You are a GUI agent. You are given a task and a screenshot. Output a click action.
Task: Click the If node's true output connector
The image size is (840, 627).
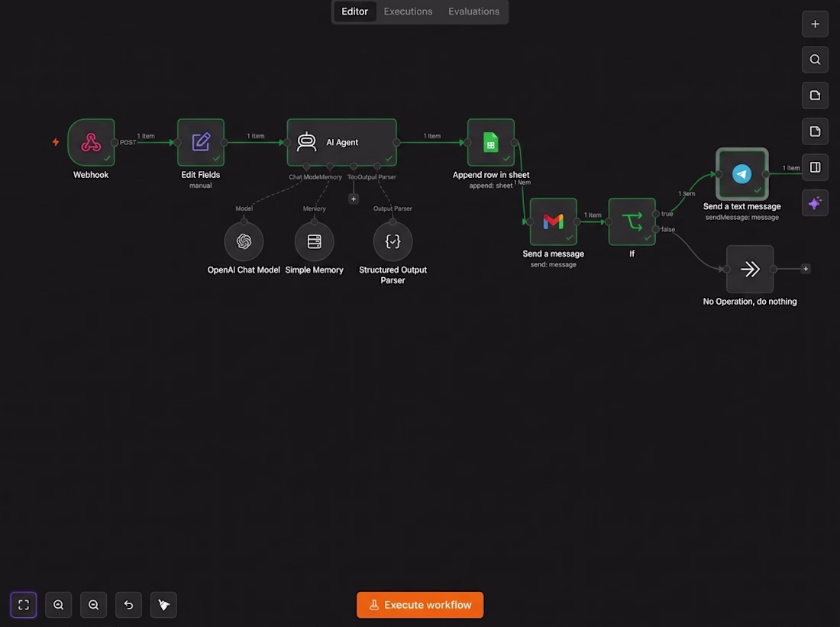pos(656,214)
